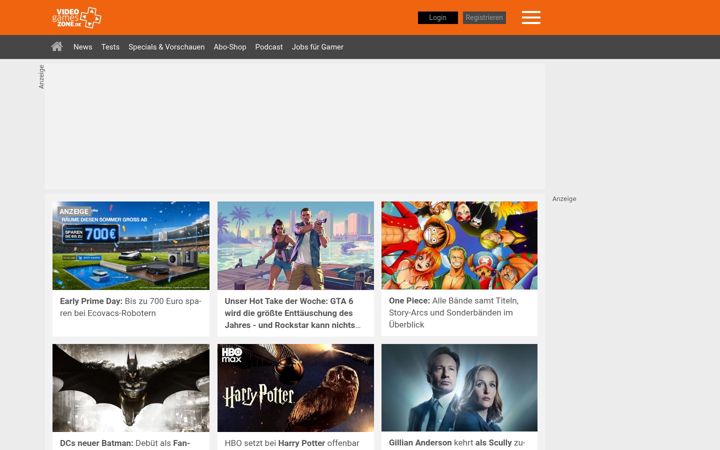720x450 pixels.
Task: Open the Harry Potter HBO Max image
Action: (x=296, y=388)
